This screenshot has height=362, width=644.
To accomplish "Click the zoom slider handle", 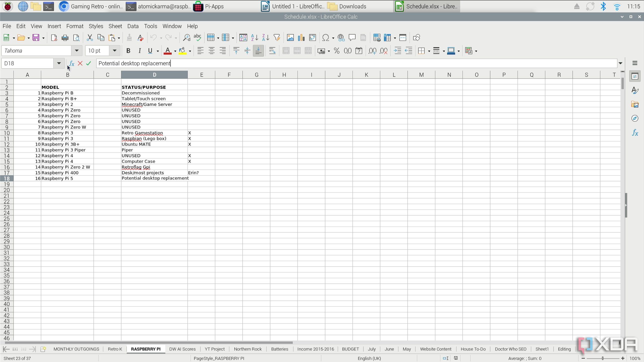I will [x=603, y=358].
